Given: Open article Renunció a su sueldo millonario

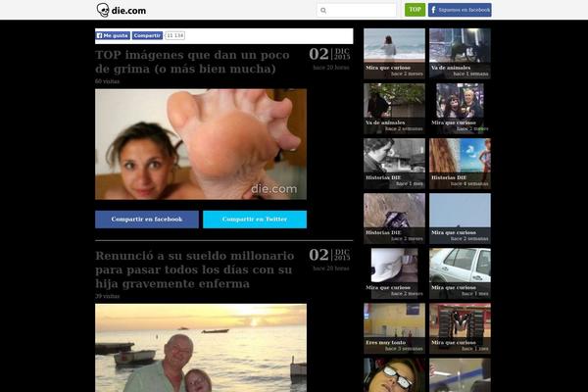Looking at the screenshot, I should pos(195,269).
